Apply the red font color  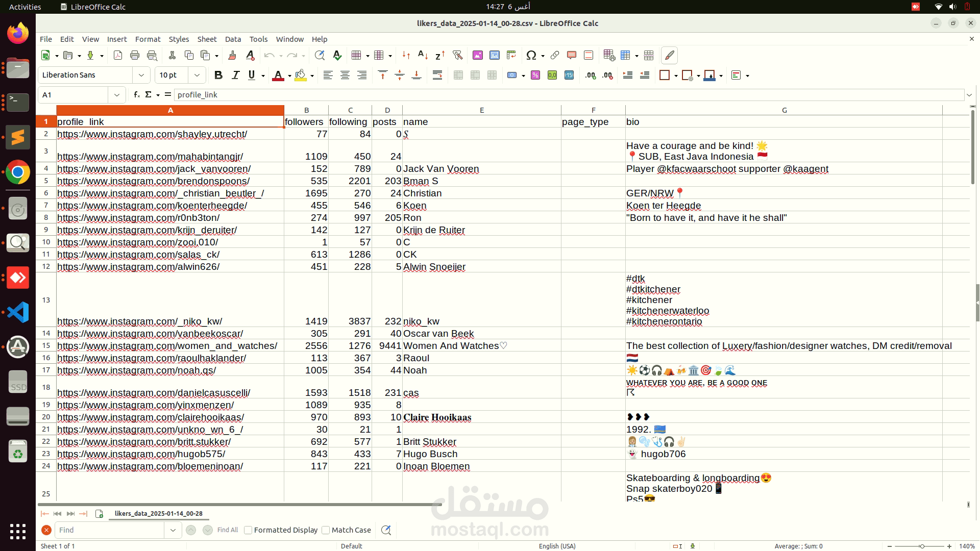(278, 76)
